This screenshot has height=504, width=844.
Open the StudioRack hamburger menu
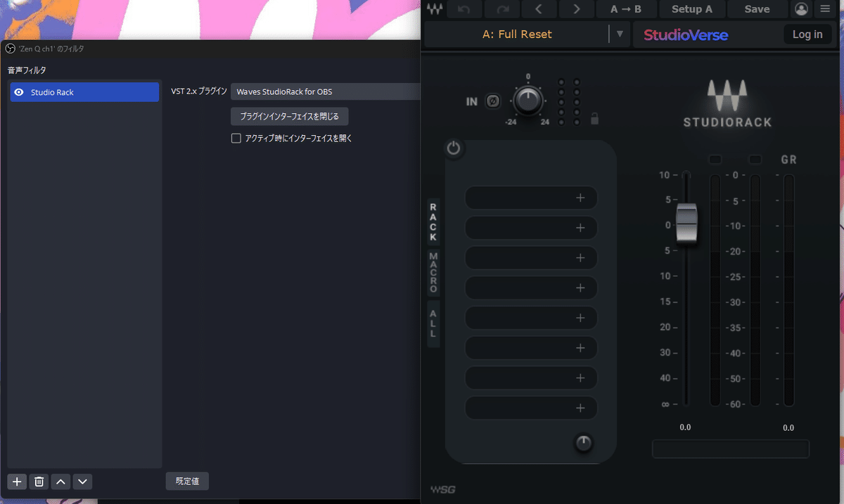(x=826, y=9)
